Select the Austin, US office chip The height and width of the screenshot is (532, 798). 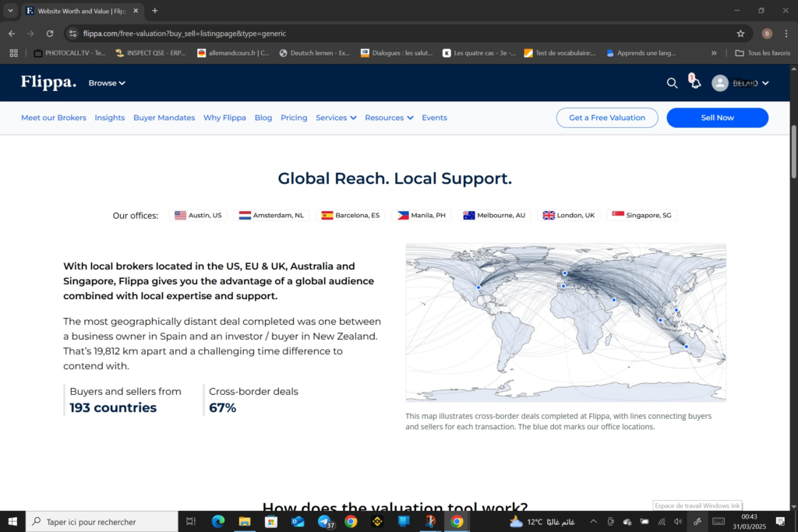[198, 215]
